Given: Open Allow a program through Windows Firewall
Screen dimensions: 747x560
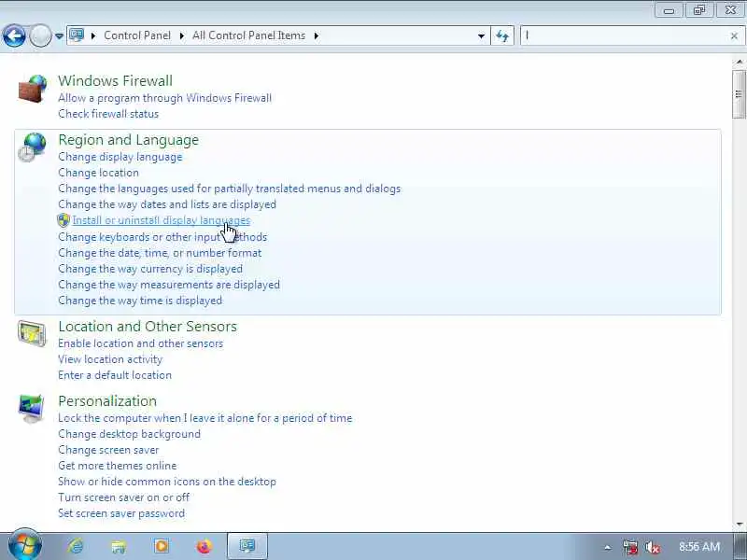Looking at the screenshot, I should pyautogui.click(x=165, y=98).
